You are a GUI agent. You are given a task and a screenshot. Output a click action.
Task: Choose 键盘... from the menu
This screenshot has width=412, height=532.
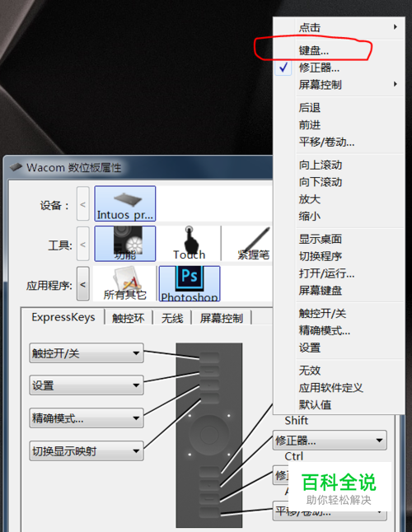coord(339,50)
